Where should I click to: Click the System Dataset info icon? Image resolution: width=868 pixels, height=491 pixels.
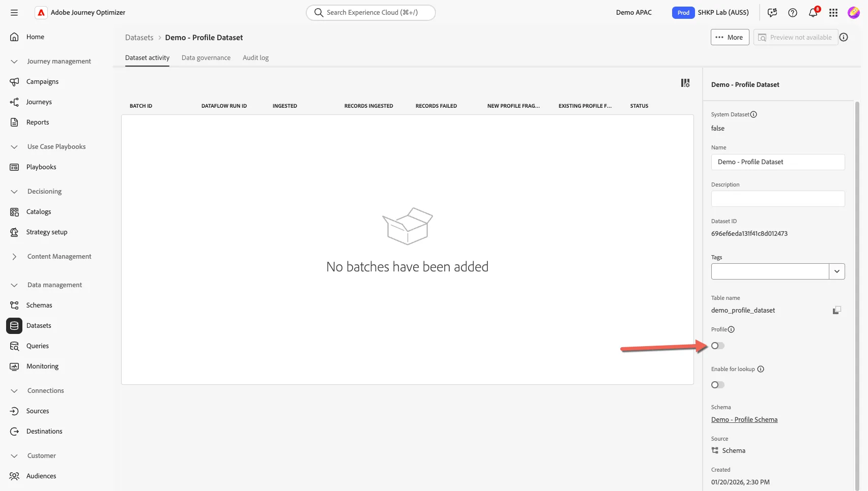[754, 114]
